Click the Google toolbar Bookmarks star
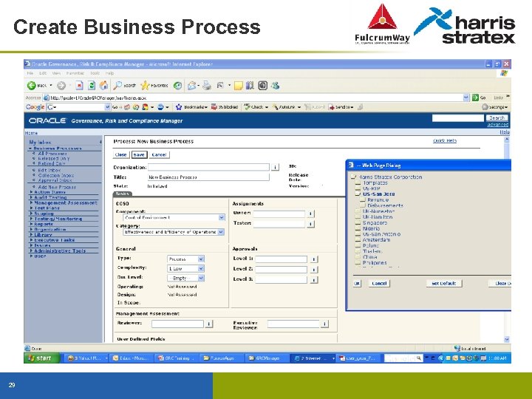Screen dimensions: 532x399 click(179, 107)
